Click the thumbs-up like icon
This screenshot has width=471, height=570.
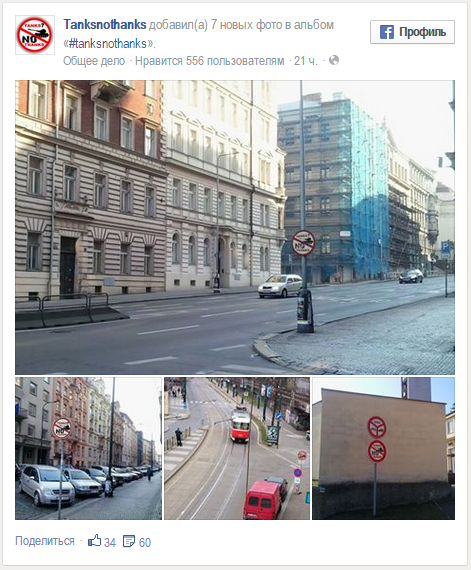point(94,541)
